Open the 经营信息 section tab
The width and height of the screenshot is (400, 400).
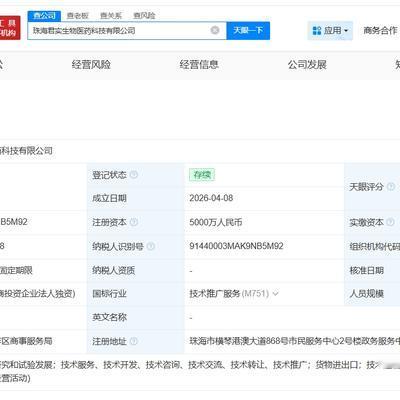[x=199, y=65]
